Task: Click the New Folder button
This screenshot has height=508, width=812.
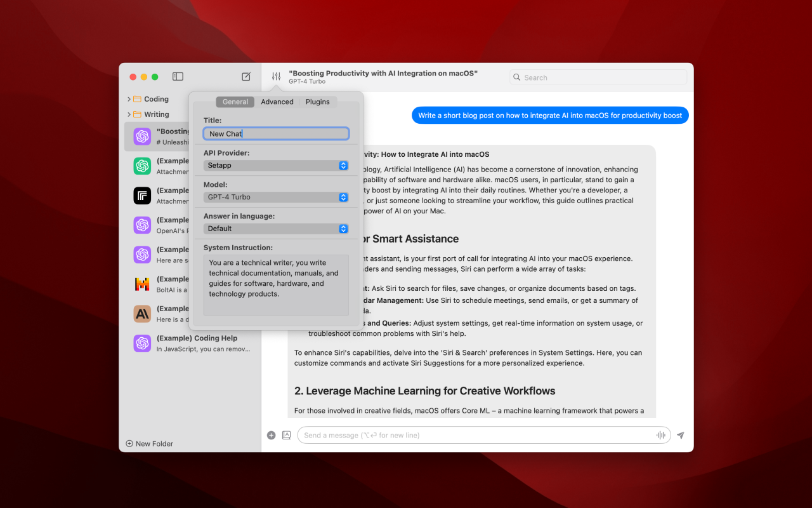Action: click(149, 443)
